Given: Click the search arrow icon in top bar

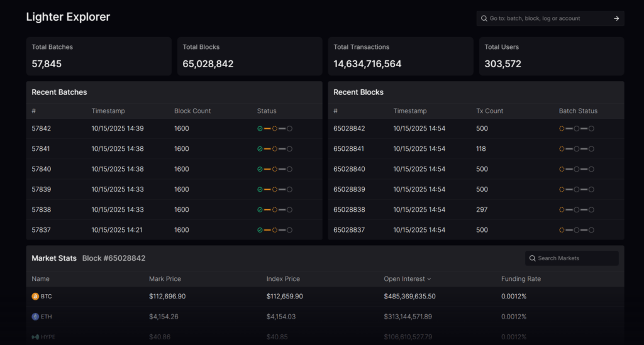Looking at the screenshot, I should [x=616, y=18].
